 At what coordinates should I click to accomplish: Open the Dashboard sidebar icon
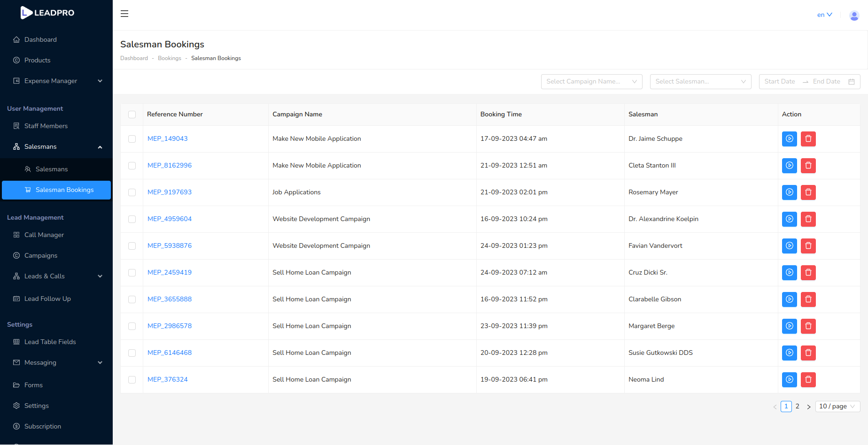(40, 39)
